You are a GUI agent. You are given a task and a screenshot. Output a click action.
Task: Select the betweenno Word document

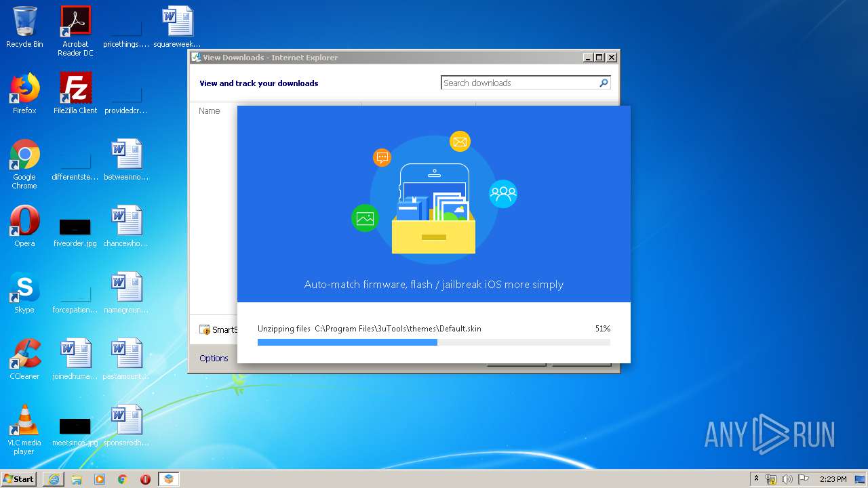coord(126,160)
